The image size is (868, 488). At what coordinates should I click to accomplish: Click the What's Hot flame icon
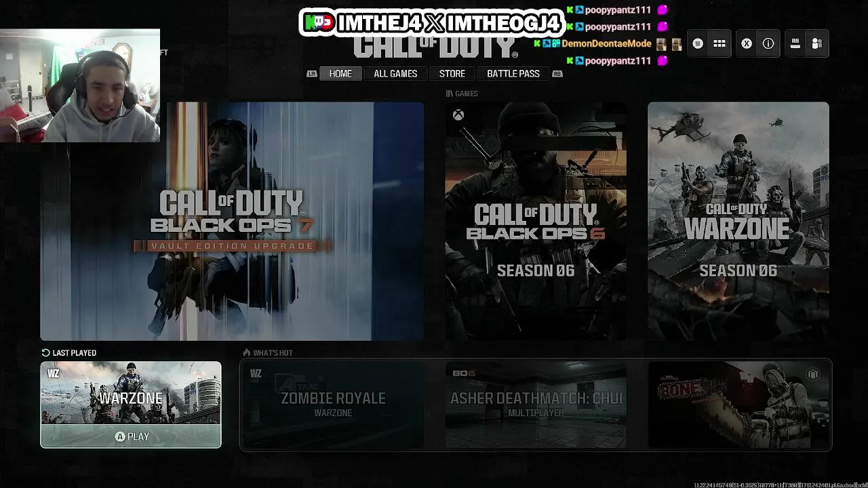tap(247, 352)
